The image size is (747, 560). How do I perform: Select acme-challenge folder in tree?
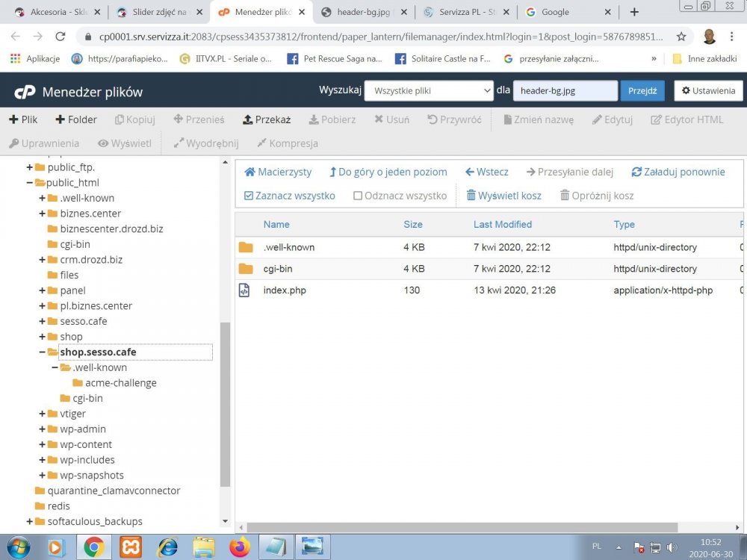[120, 383]
